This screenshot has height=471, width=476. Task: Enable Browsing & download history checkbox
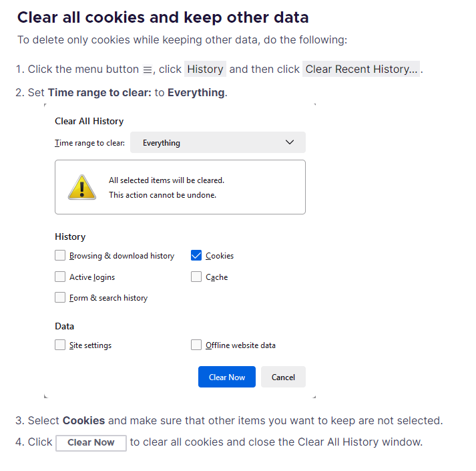coord(60,255)
